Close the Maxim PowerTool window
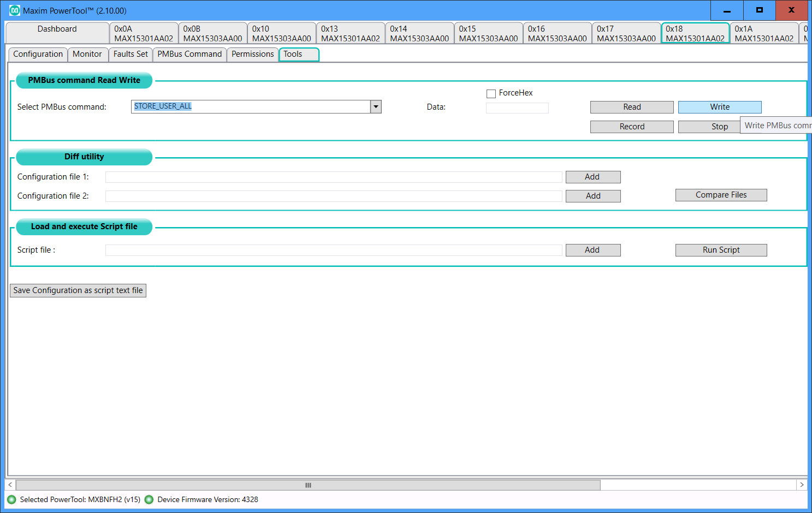 [x=791, y=10]
